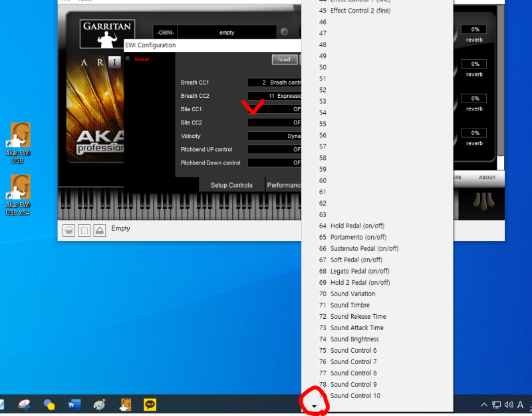Screen dimensions: 532x416
Task: Click the red Reset link
Action: pyautogui.click(x=142, y=59)
